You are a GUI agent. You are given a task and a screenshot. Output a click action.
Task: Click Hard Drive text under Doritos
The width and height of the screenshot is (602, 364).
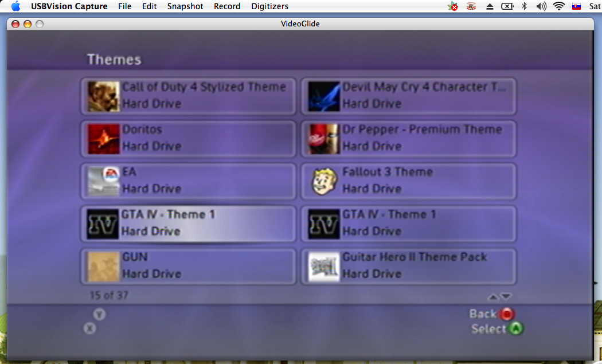click(x=152, y=146)
